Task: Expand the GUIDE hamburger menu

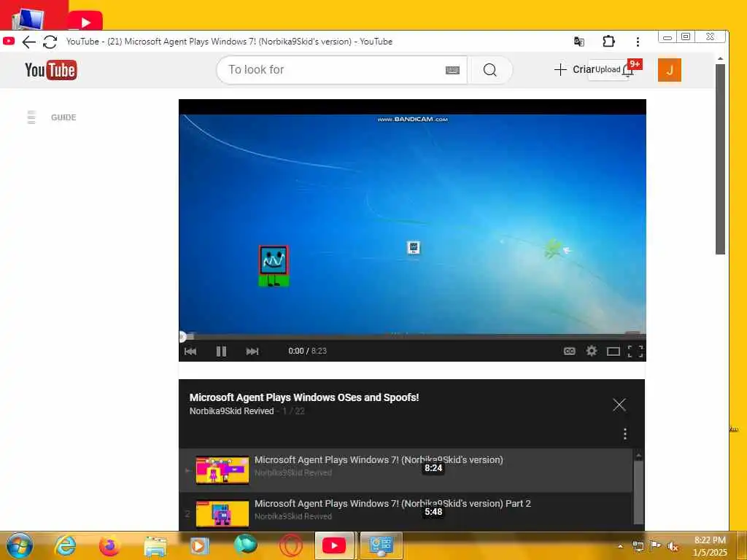Action: 31,117
